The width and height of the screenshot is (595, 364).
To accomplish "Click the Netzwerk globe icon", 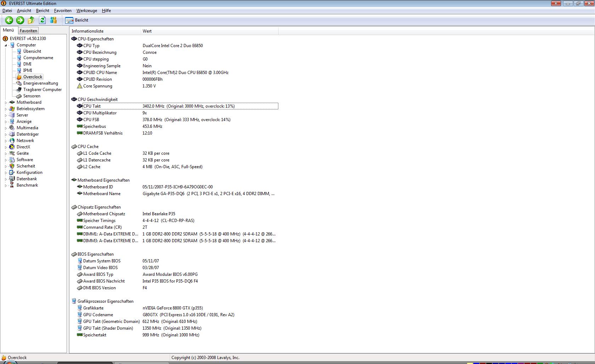I will coord(12,141).
